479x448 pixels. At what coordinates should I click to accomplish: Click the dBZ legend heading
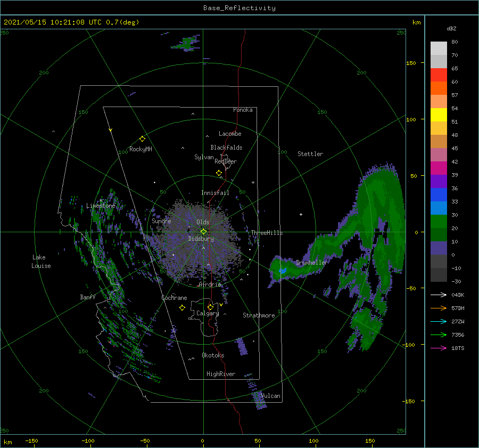coord(451,28)
